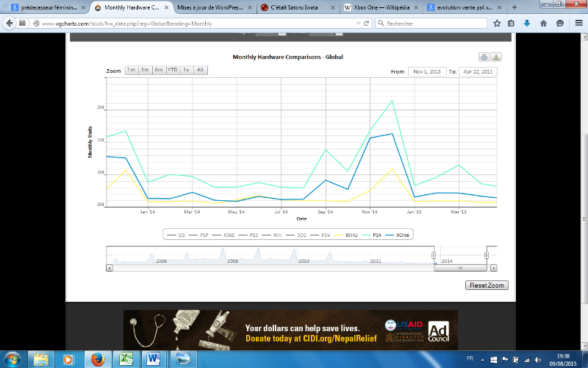This screenshot has height=368, width=588.
Task: Open Excel from the taskbar
Action: [126, 359]
